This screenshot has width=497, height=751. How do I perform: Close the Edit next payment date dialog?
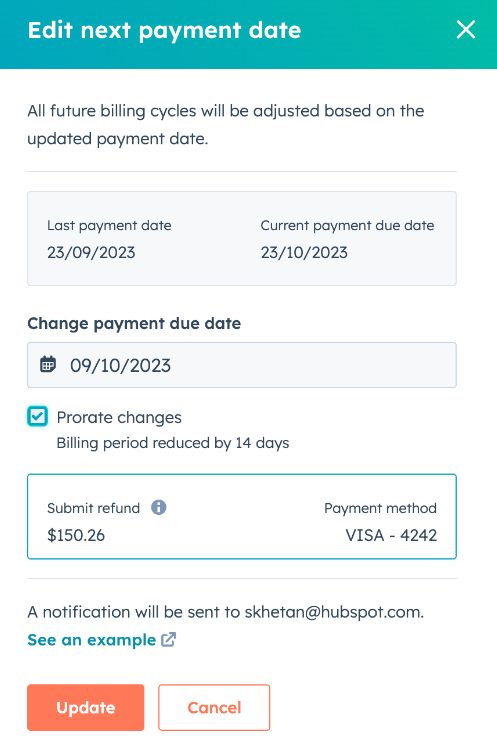(465, 30)
